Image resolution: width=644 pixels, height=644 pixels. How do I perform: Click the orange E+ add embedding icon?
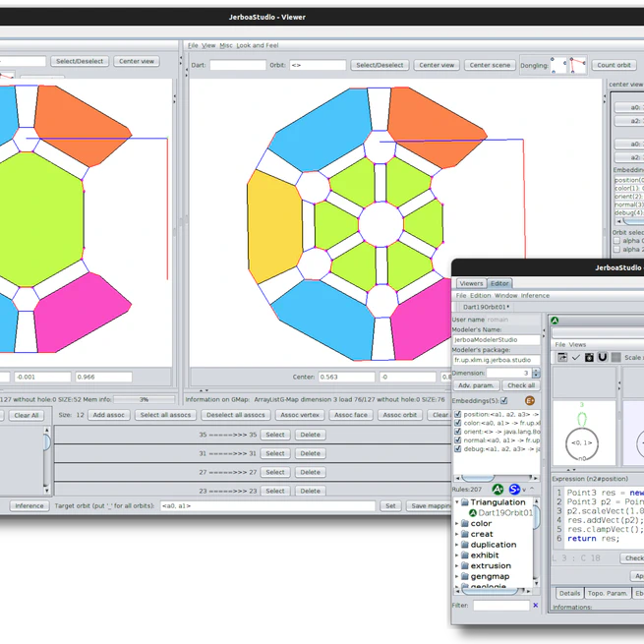coord(530,400)
